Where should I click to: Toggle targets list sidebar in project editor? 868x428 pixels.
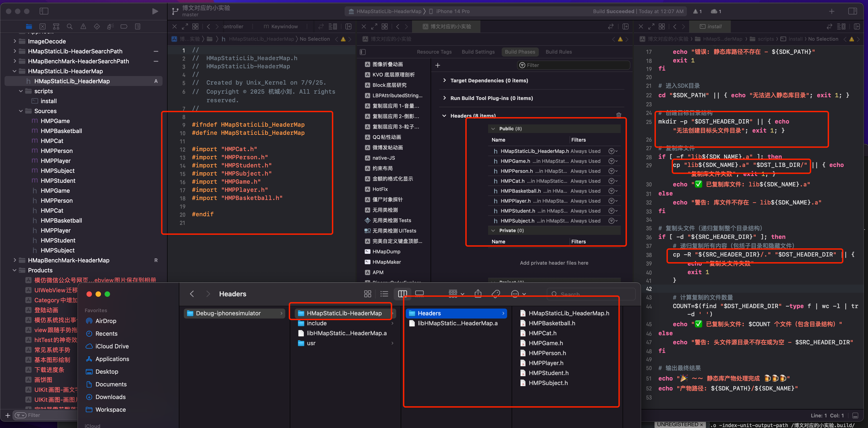pos(362,52)
